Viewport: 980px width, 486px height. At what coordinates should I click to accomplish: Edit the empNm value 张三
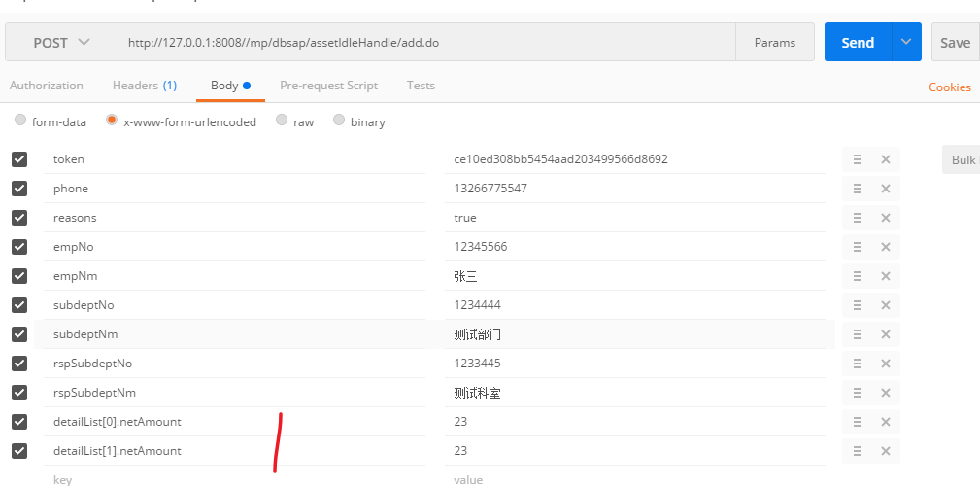point(635,276)
